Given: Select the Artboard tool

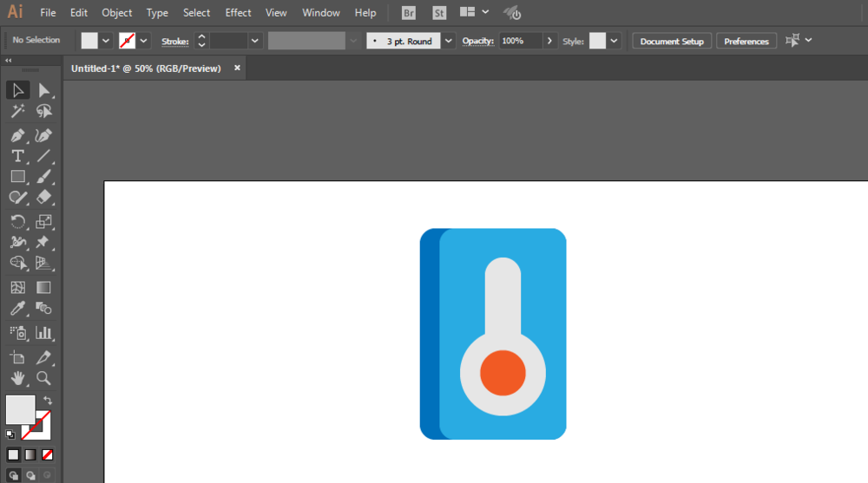Looking at the screenshot, I should click(17, 357).
